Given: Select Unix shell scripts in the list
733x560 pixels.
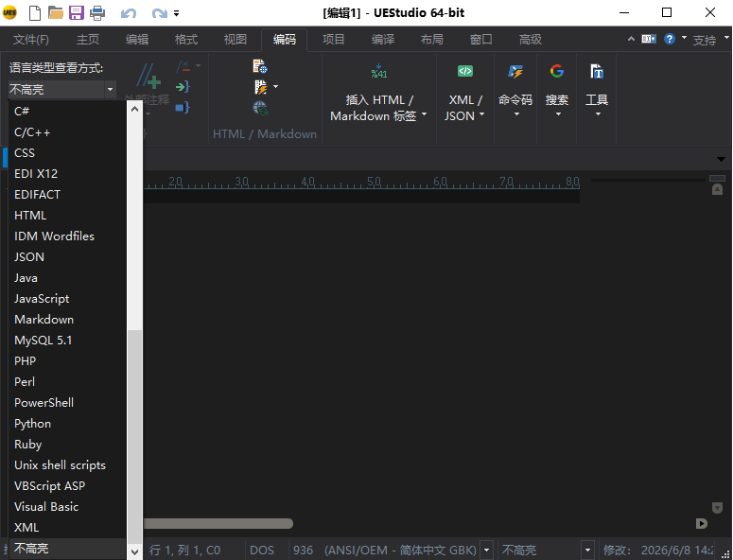Looking at the screenshot, I should tap(67, 465).
